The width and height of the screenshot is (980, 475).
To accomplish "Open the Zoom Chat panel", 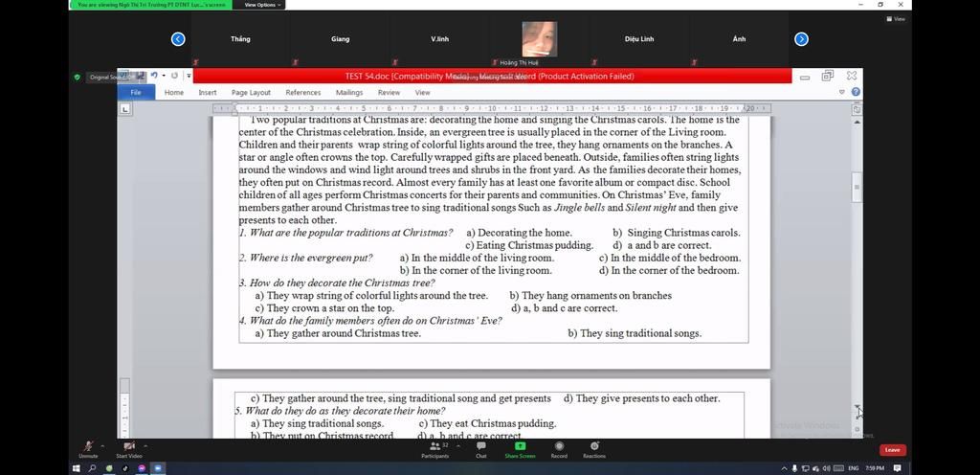I will (480, 449).
